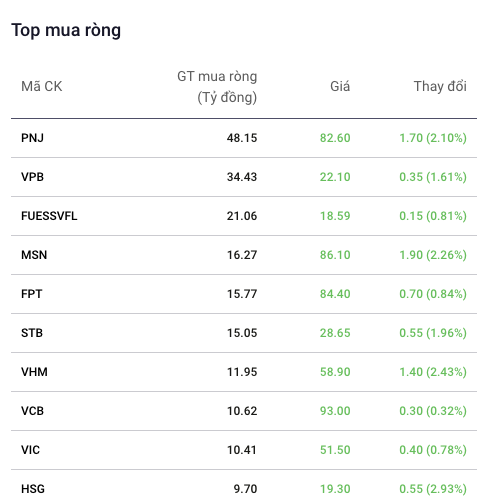The image size is (478, 500).
Task: Open the VHM stock ticker
Action: pos(34,372)
